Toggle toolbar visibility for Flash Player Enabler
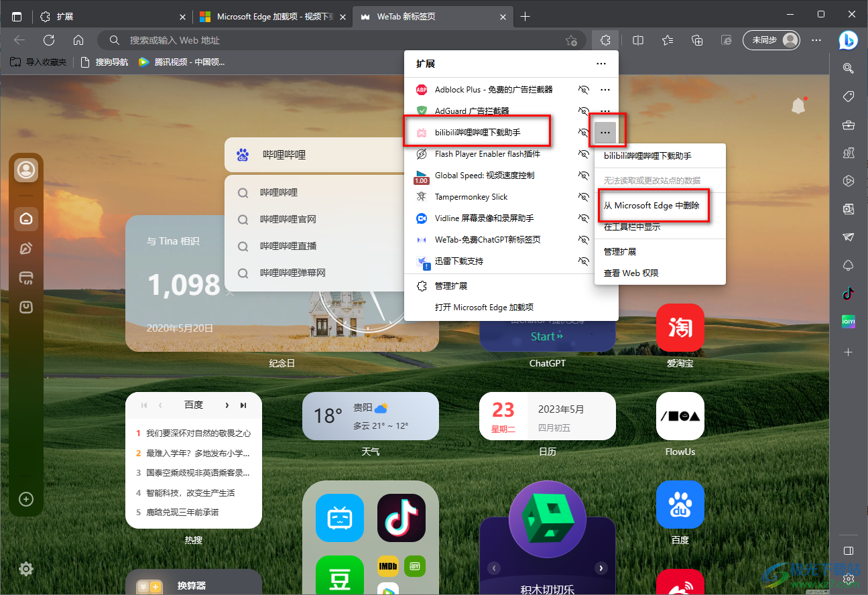 tap(584, 154)
